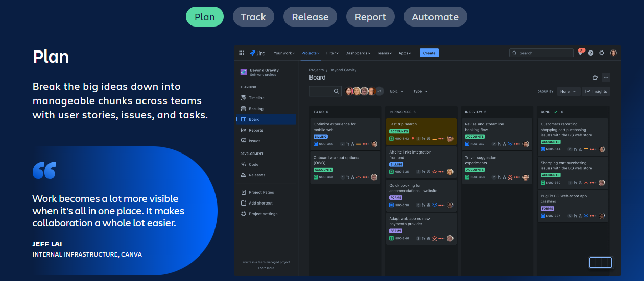Star the board with the star icon

(x=595, y=78)
